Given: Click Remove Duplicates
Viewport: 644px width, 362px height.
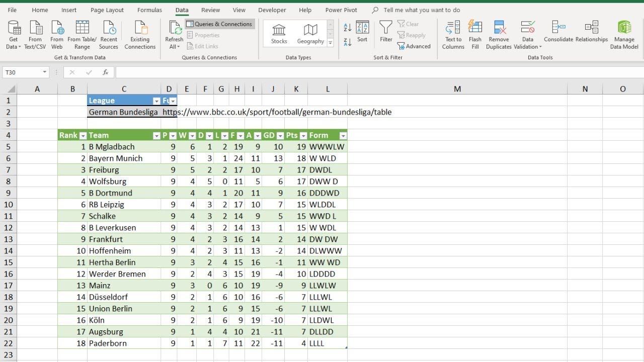Looking at the screenshot, I should tap(499, 35).
